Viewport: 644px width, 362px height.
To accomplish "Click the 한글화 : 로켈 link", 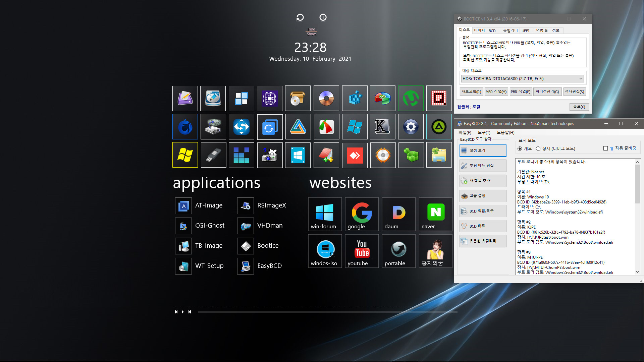I will [x=469, y=107].
